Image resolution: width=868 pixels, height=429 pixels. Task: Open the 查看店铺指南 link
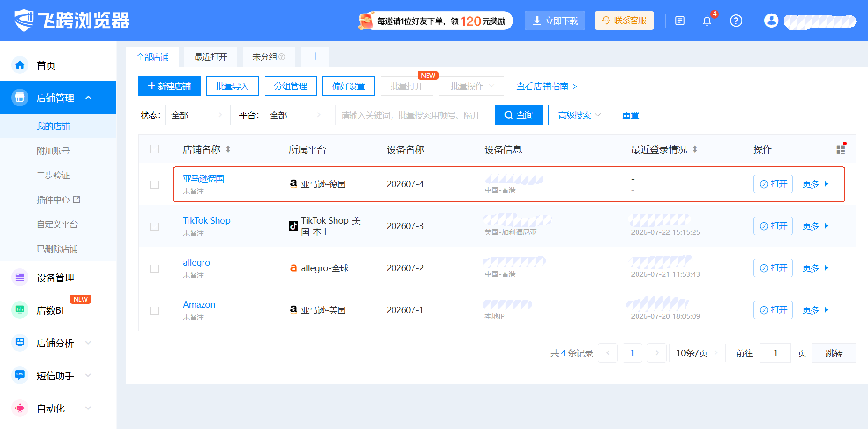coord(546,86)
